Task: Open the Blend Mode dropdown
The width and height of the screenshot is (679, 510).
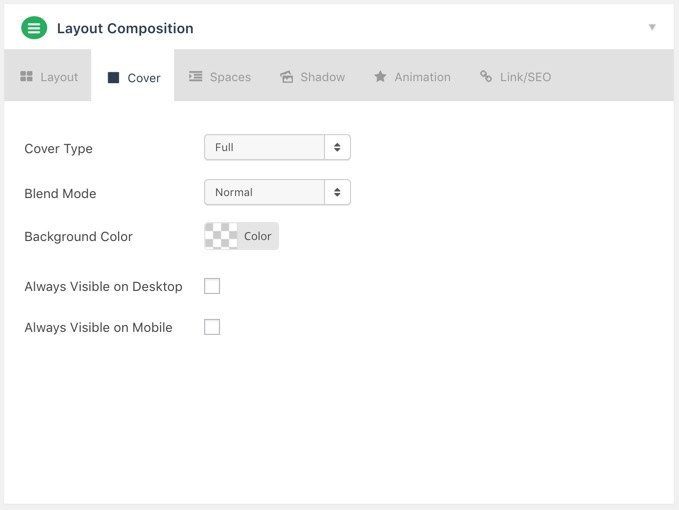Action: 277,192
